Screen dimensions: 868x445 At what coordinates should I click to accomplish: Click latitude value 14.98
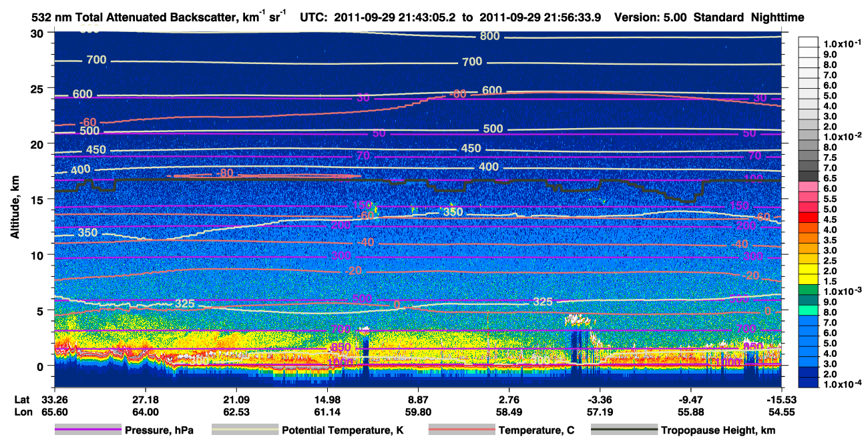327,400
